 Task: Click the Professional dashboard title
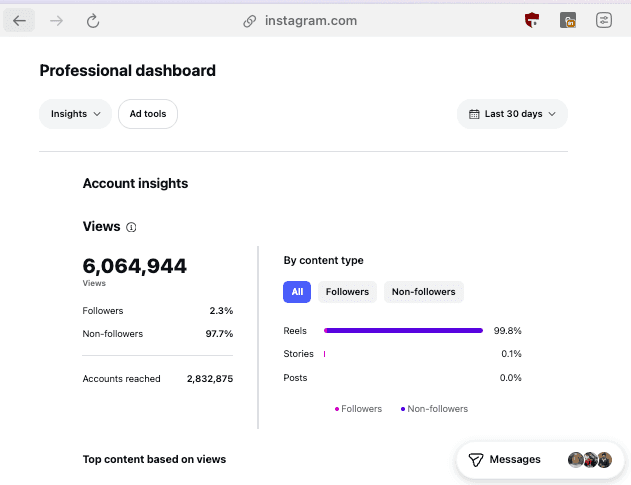pos(128,70)
